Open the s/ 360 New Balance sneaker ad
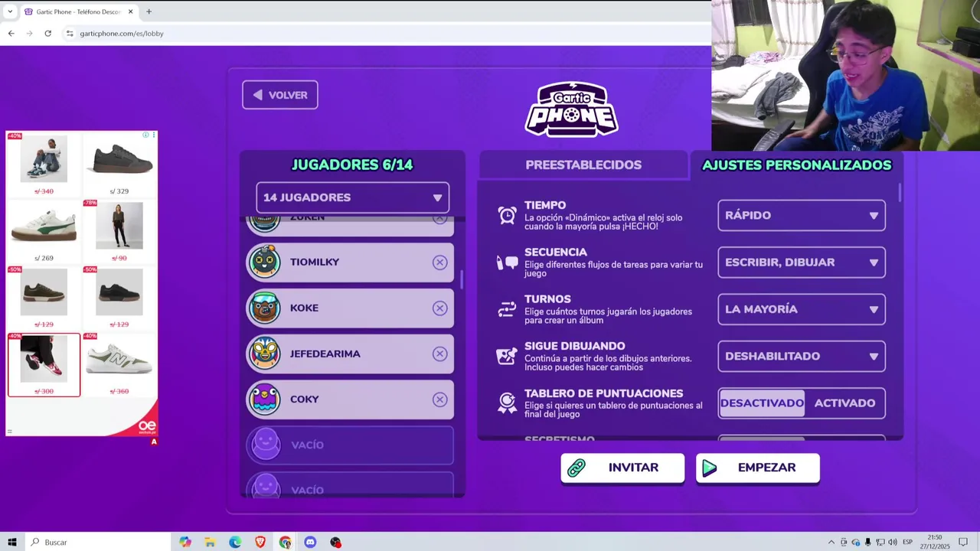980x551 pixels. [x=119, y=364]
